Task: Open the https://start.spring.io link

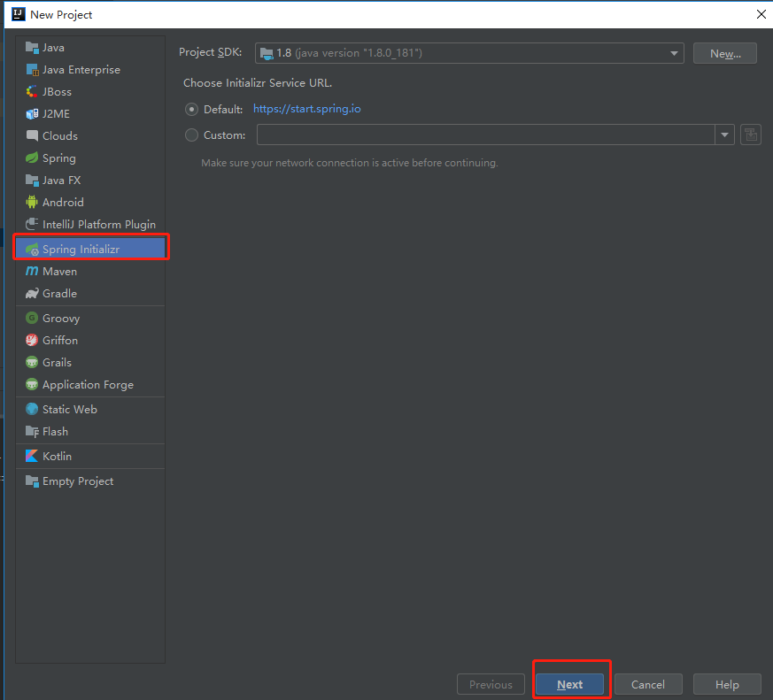Action: click(307, 109)
